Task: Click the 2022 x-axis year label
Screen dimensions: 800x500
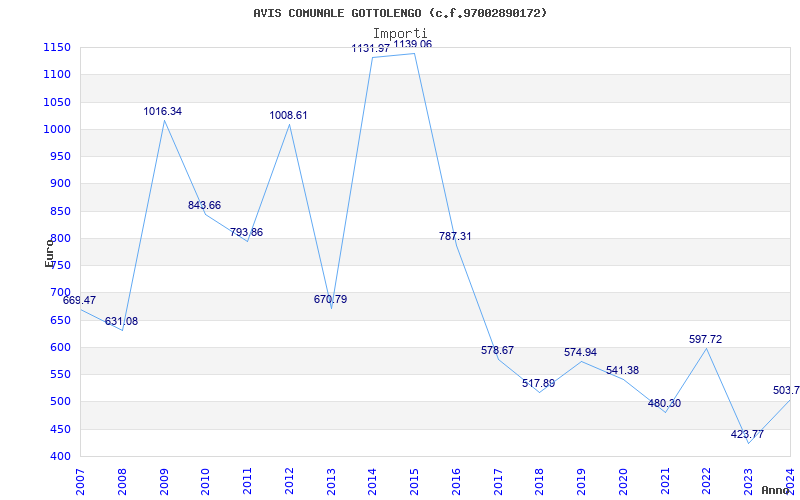Action: click(x=707, y=482)
